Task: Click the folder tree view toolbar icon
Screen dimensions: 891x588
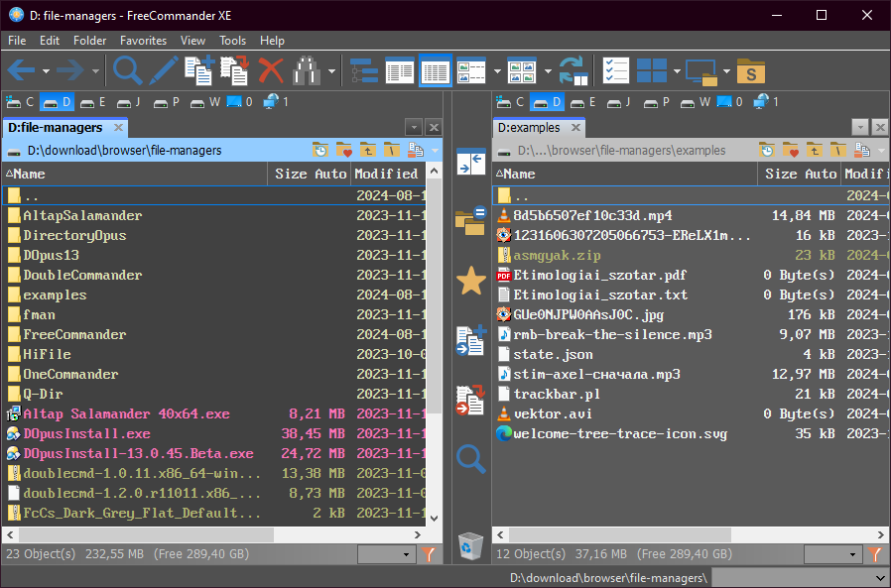Action: (x=364, y=70)
